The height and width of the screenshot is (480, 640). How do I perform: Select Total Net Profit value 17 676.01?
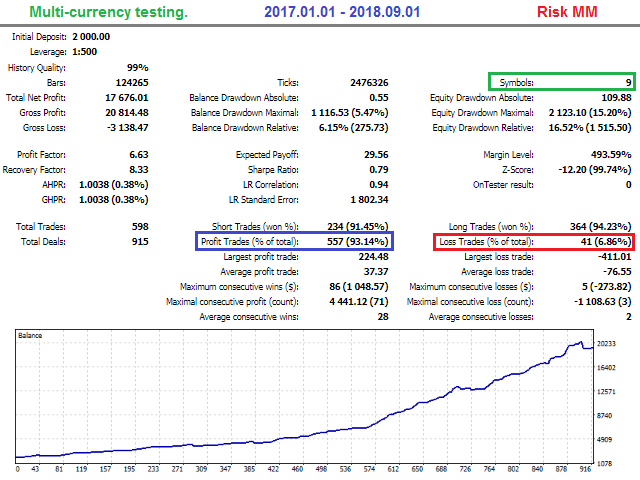click(127, 98)
